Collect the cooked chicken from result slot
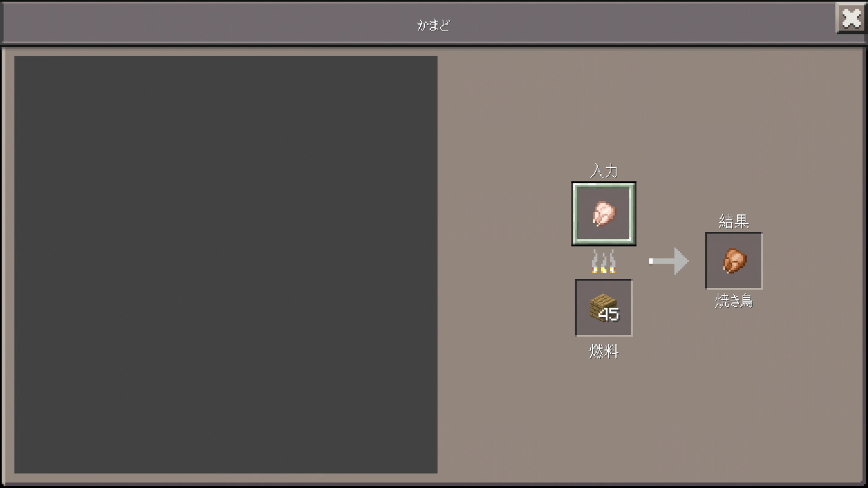 pos(734,261)
